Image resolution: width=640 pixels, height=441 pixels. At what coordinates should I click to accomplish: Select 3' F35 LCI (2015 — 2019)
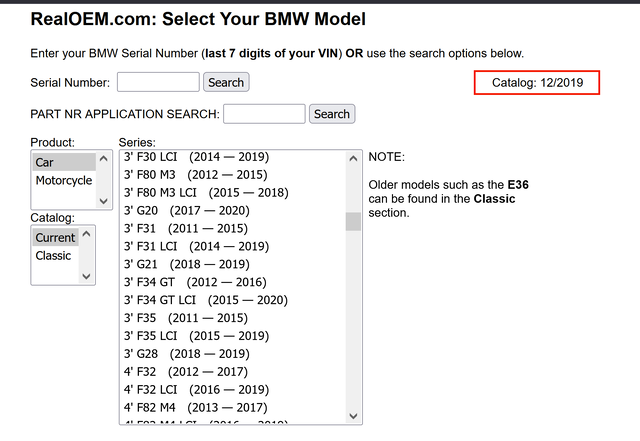pos(233,336)
